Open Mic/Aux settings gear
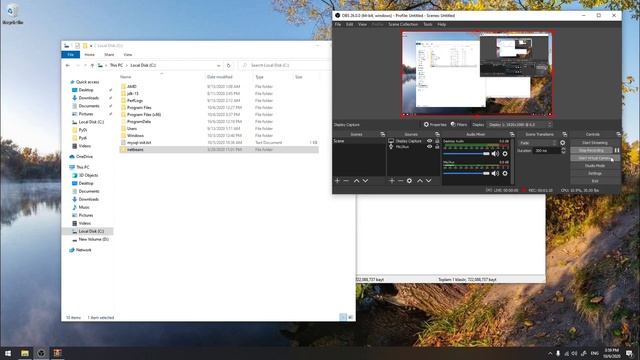The image size is (640, 360). [505, 173]
